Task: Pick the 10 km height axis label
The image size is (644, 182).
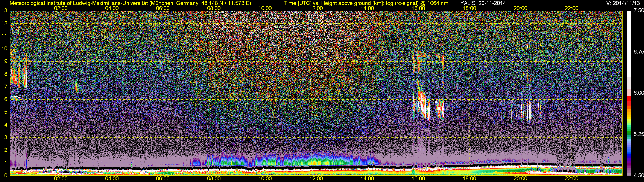Action: coord(5,49)
